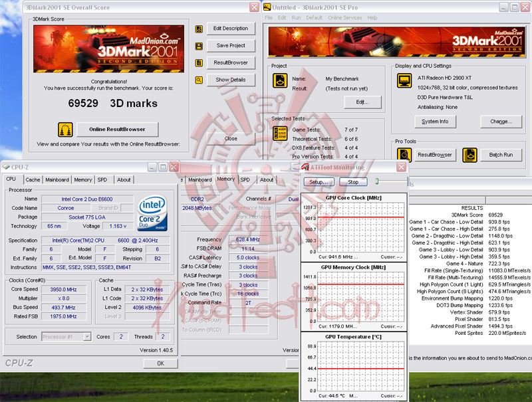The width and height of the screenshot is (532, 402).
Task: Click Change... display settings button
Action: [x=501, y=122]
